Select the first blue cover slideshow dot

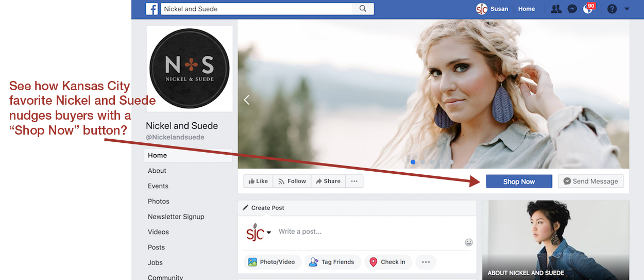(413, 162)
